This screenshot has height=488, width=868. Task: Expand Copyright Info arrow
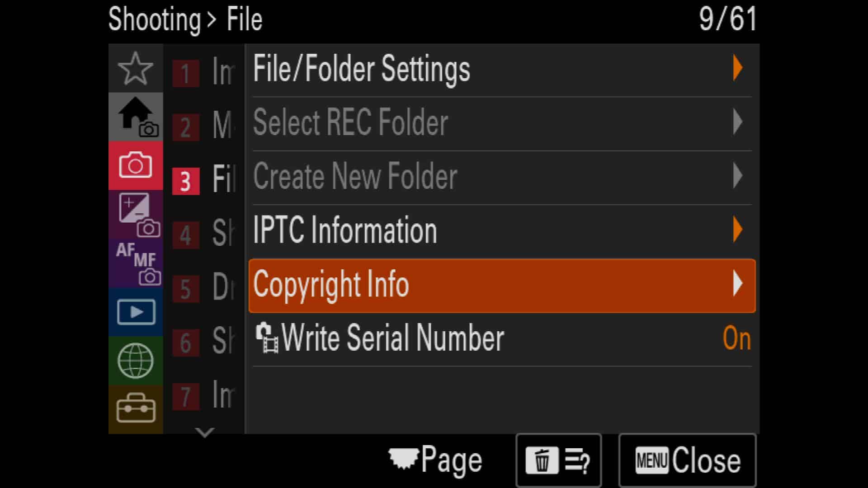pyautogui.click(x=738, y=284)
